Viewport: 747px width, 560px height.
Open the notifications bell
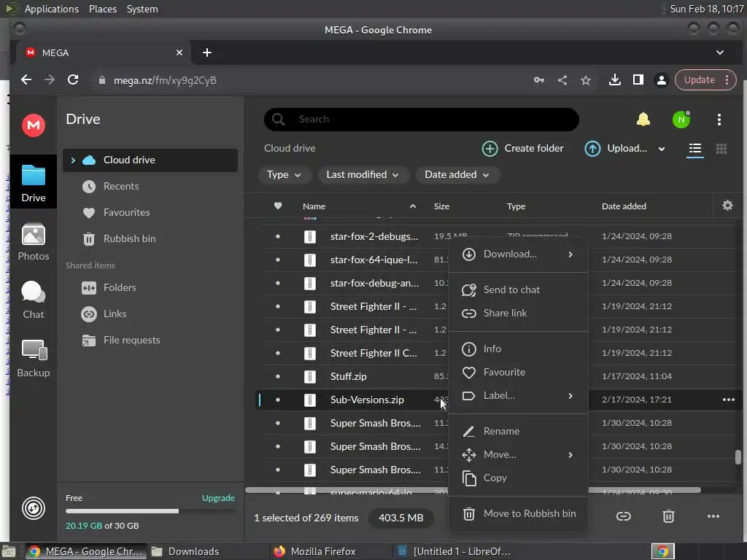point(643,119)
